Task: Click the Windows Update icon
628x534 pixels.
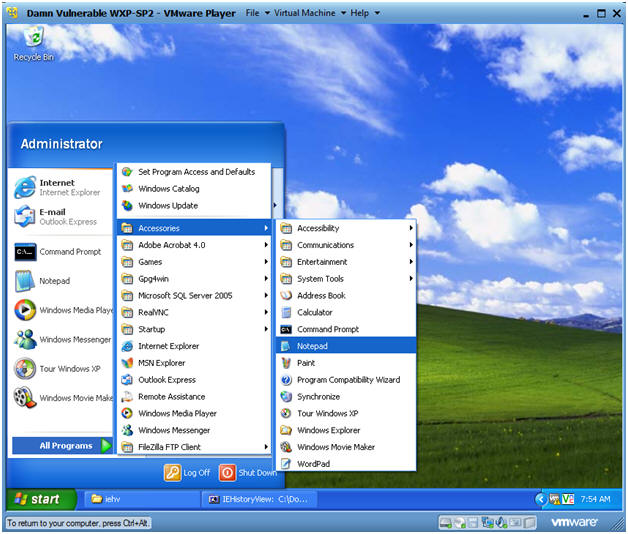Action: [127, 206]
